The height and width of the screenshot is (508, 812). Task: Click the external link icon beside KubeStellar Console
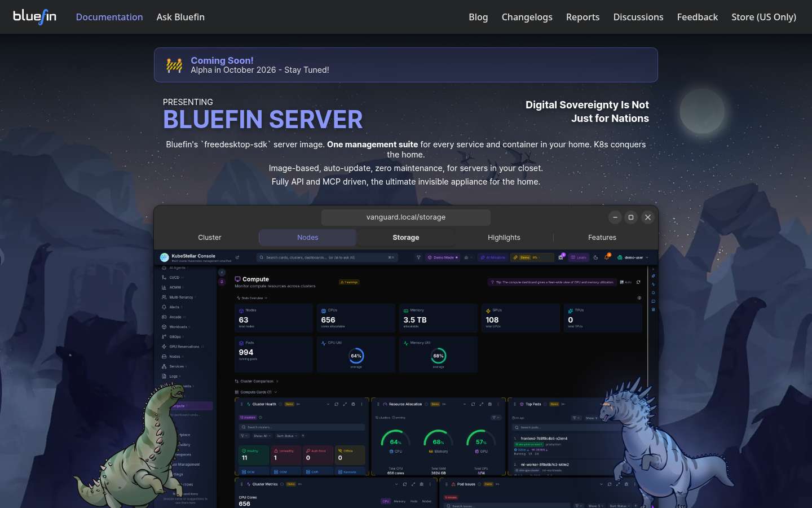(237, 257)
